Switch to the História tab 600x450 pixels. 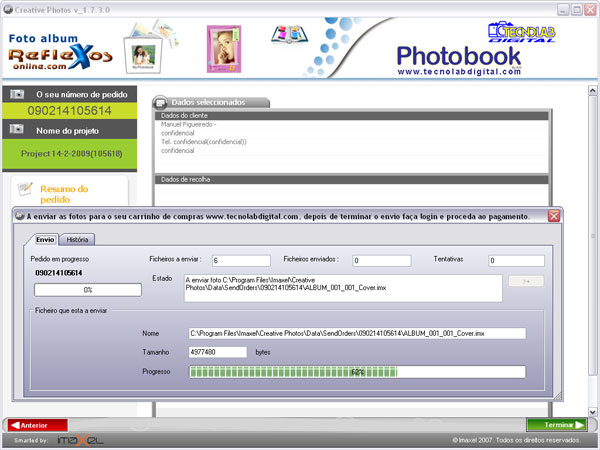(x=77, y=240)
